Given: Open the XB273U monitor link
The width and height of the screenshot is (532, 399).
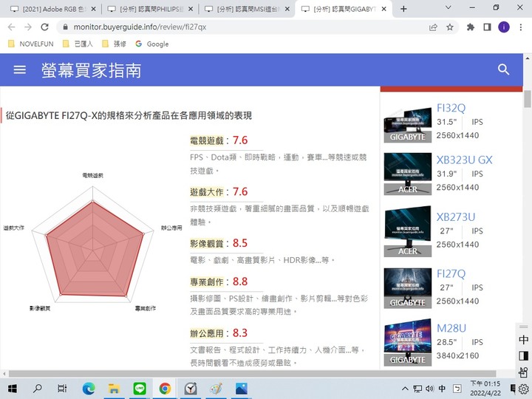Looking at the screenshot, I should coord(456,216).
